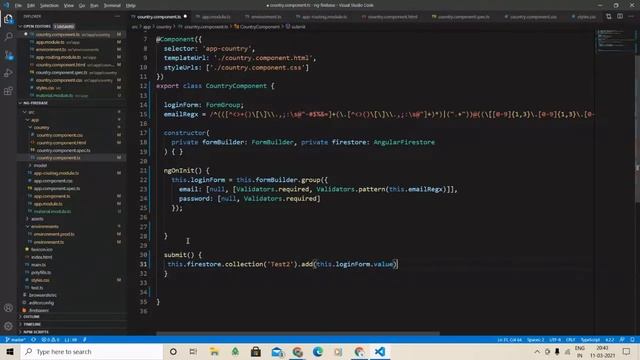Viewport: 640px width, 360px height.
Task: Split the editor to the right
Action: (620, 16)
